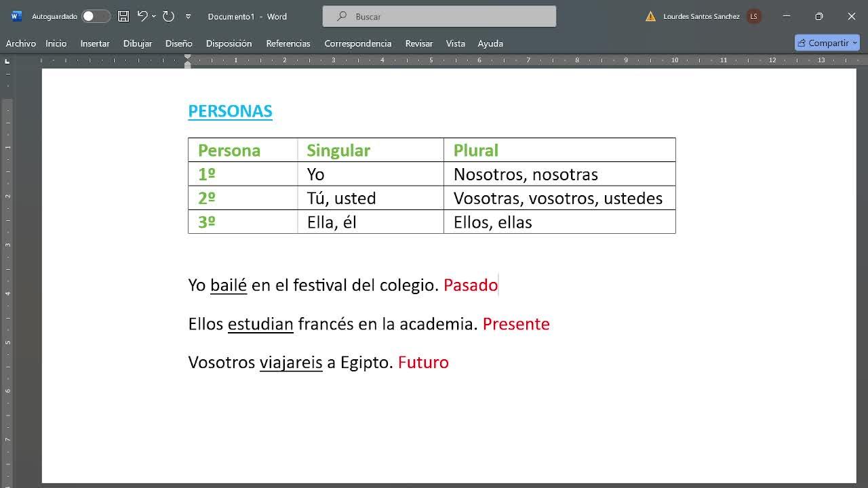Click the indent marker on the horizontal ruler
The width and height of the screenshot is (868, 488).
188,60
